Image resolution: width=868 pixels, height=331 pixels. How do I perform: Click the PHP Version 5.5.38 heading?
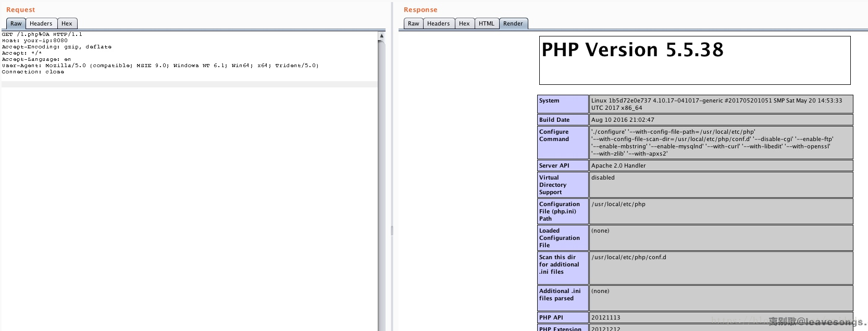point(633,50)
